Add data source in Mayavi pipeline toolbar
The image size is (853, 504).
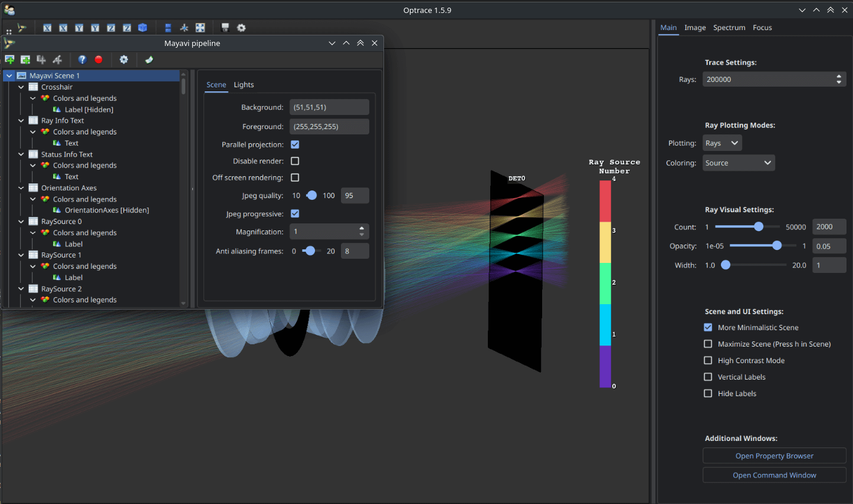click(x=25, y=60)
